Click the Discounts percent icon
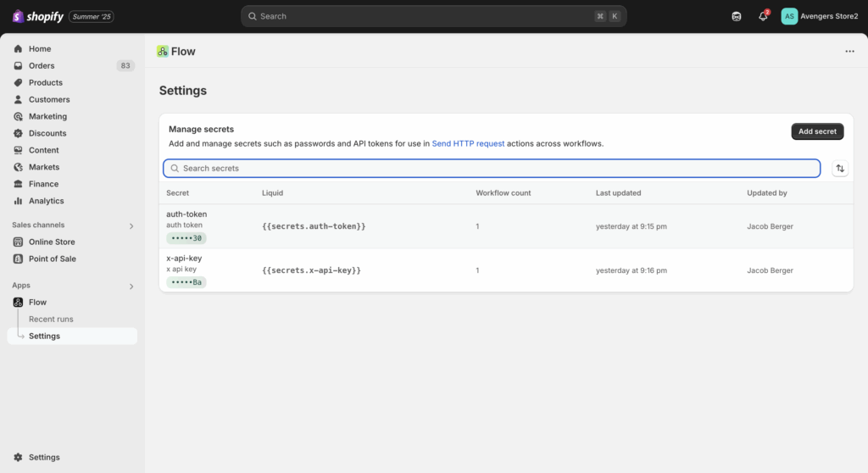Screen dimensions: 868x473 click(x=19, y=133)
